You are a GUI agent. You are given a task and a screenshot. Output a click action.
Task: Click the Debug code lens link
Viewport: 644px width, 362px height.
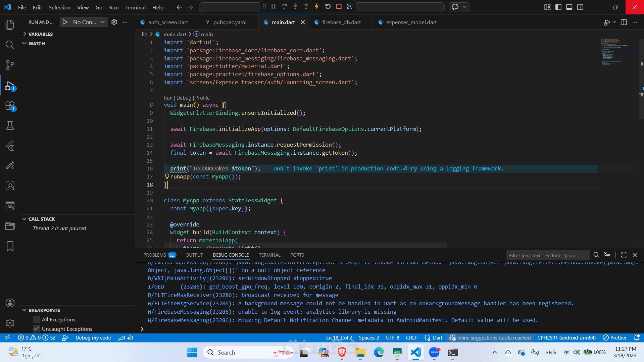coord(184,98)
